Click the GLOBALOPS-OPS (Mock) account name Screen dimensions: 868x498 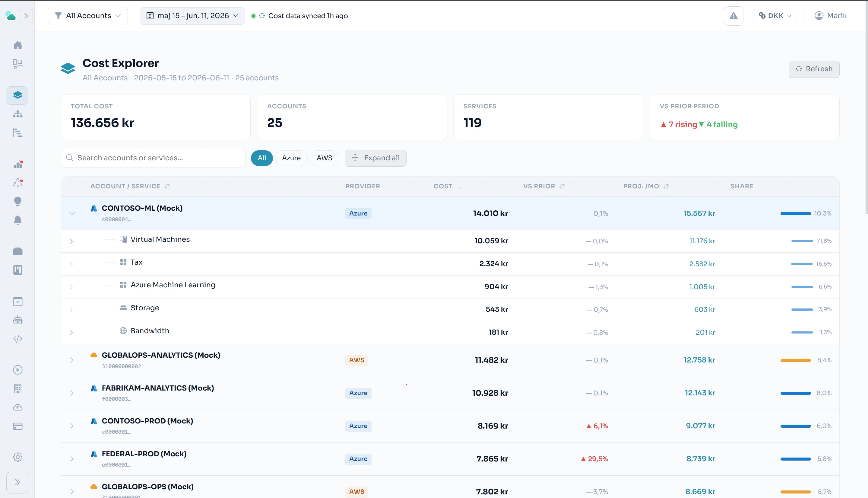pos(147,487)
